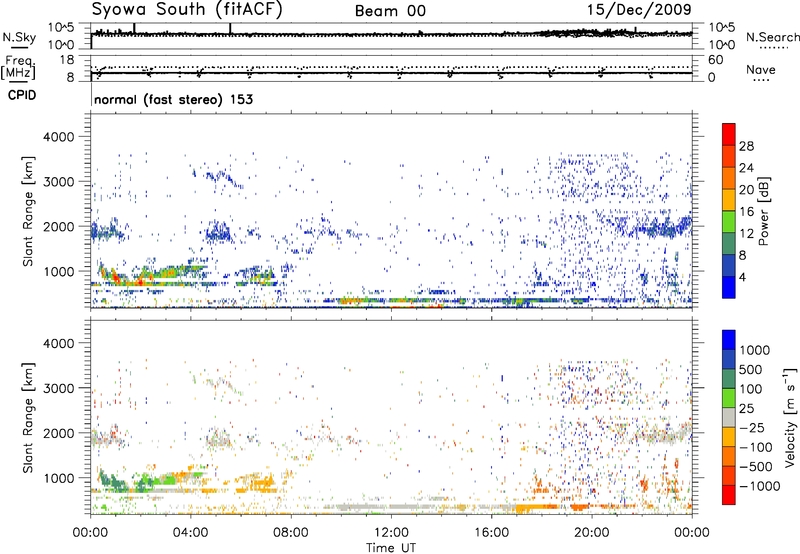The image size is (800, 554).
Task: Click the yellow 16–20 dB Power colorbar segment
Action: tap(729, 199)
